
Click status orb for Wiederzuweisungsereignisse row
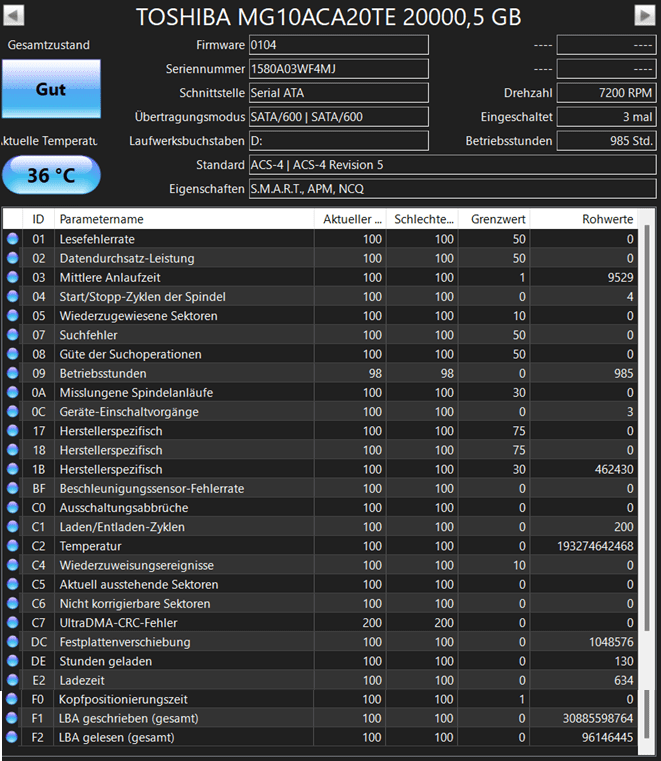13,564
